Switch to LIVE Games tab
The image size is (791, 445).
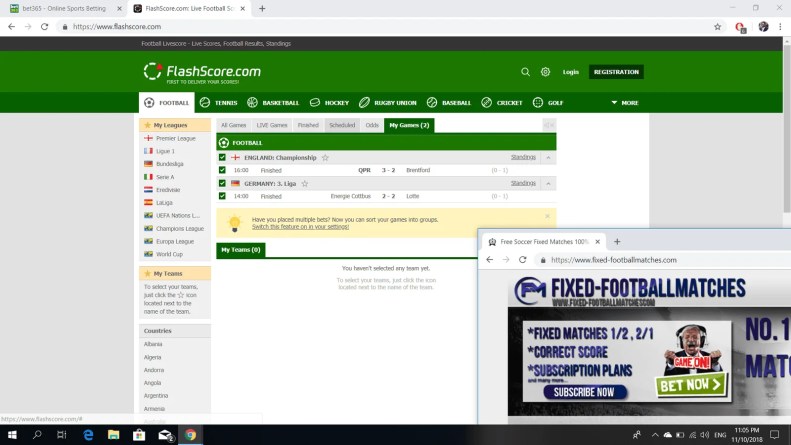coord(272,125)
